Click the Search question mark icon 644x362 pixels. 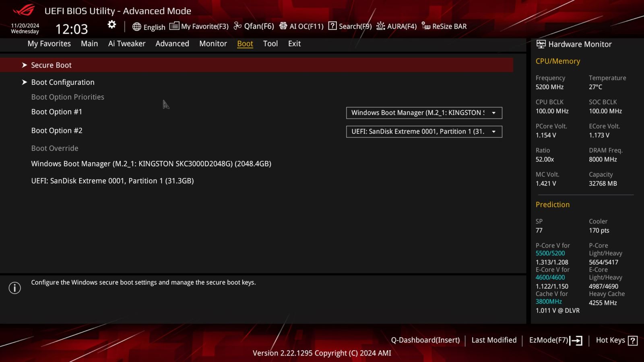(332, 26)
